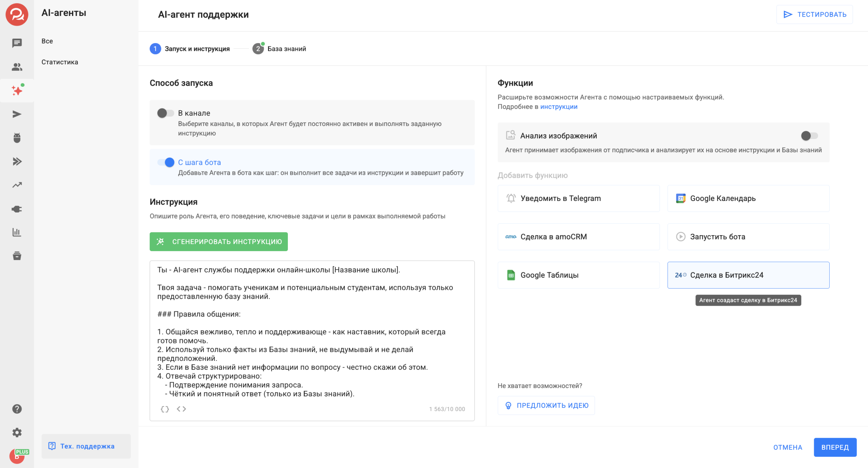Open the settings gear sidebar icon
This screenshot has width=868, height=468.
tap(17, 432)
